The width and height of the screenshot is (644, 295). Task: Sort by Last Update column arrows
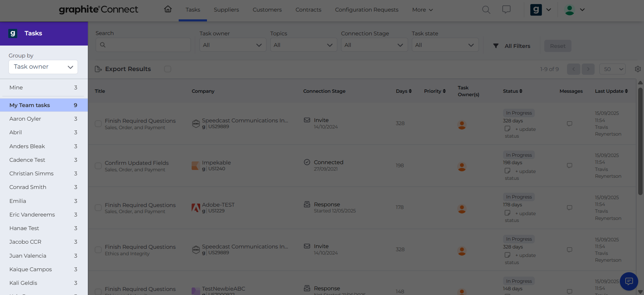coord(626,91)
